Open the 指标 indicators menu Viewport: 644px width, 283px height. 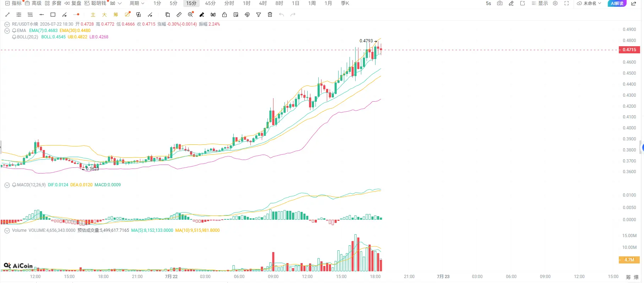[x=13, y=3]
